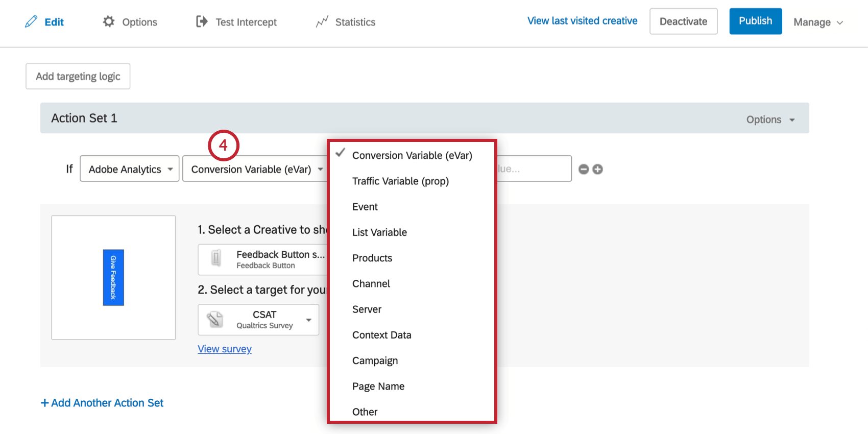This screenshot has width=868, height=434.
Task: Click the Feedback Button creative icon
Action: pyautogui.click(x=216, y=259)
